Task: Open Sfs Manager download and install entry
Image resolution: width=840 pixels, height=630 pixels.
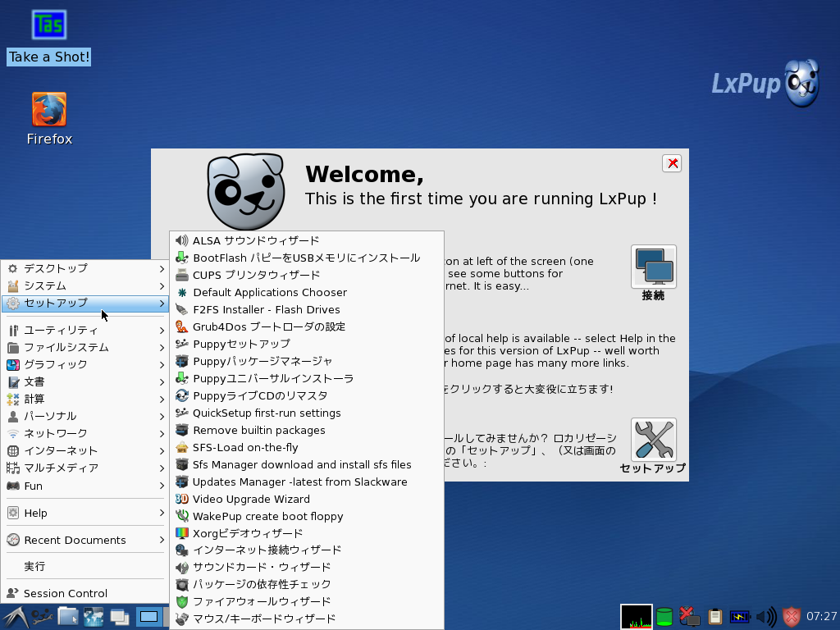Action: 307,464
